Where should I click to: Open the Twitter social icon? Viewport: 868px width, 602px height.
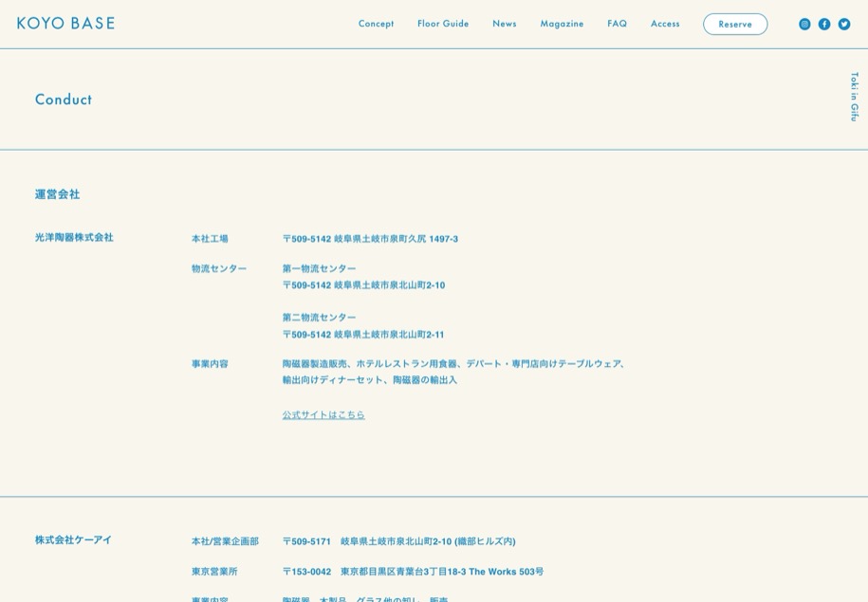click(x=844, y=24)
